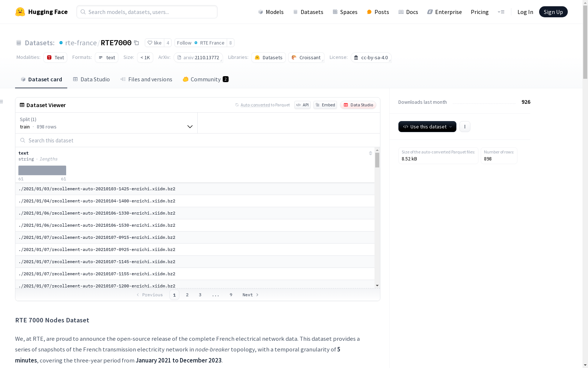
Task: Click the like count 4
Action: pos(168,43)
